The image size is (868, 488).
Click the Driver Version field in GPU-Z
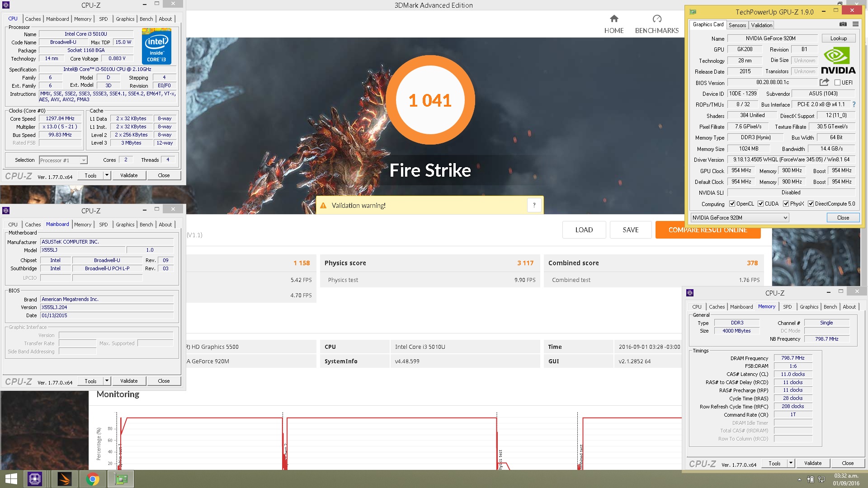click(x=791, y=160)
